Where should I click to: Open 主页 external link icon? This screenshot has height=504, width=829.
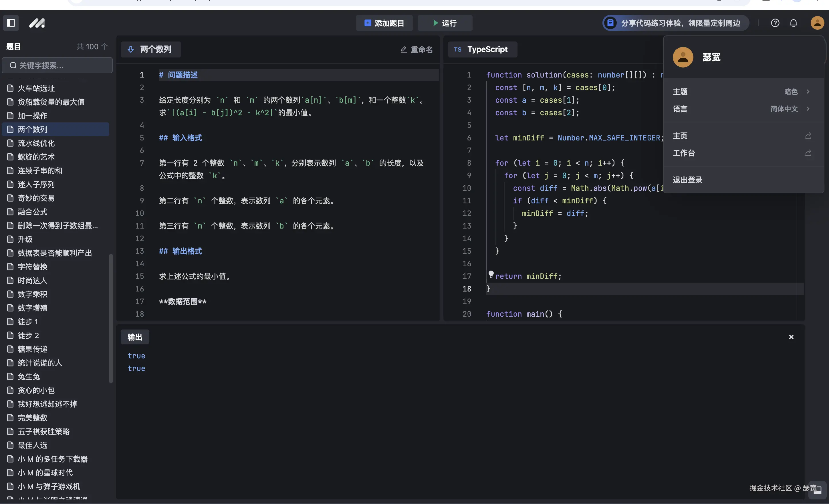pos(808,136)
